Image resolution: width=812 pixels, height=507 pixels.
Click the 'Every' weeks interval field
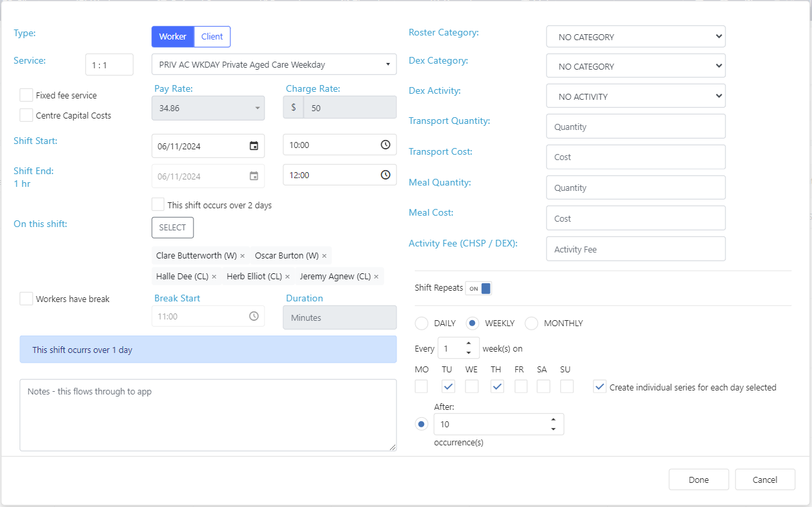coord(458,348)
